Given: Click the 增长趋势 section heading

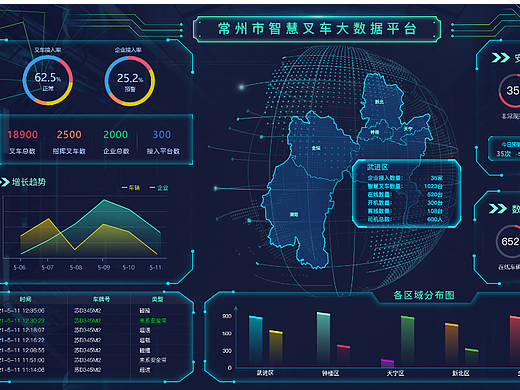Looking at the screenshot, I should tap(29, 182).
